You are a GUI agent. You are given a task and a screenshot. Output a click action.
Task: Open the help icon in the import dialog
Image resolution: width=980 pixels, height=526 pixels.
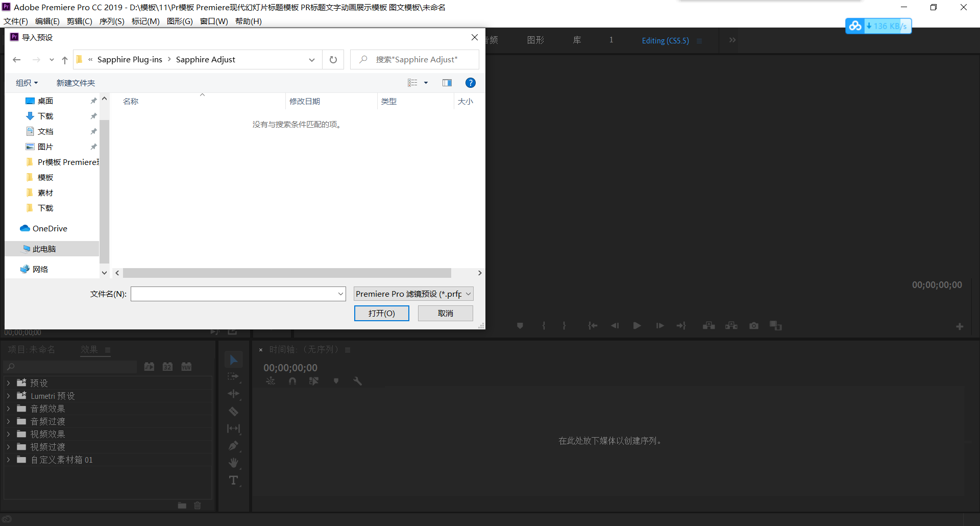[470, 83]
